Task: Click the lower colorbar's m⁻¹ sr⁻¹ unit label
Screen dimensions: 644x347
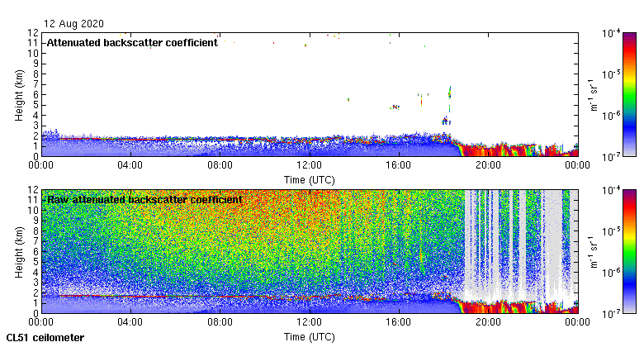Action: point(594,252)
